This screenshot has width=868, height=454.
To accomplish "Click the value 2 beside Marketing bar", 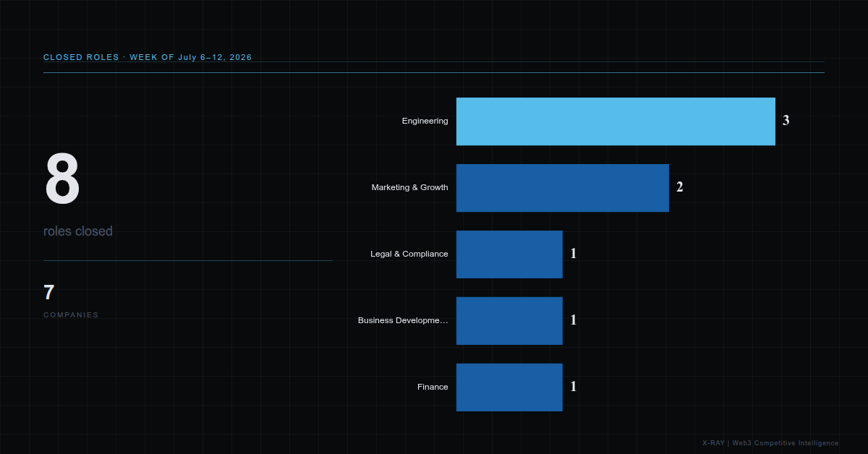I will pos(680,187).
